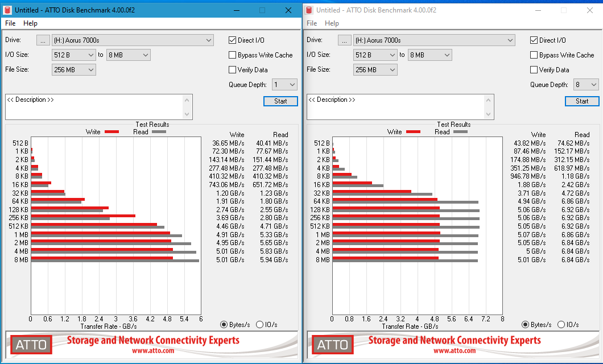Image resolution: width=603 pixels, height=364 pixels.
Task: Click the 36.65 MB/s write value in left window
Action: (228, 143)
